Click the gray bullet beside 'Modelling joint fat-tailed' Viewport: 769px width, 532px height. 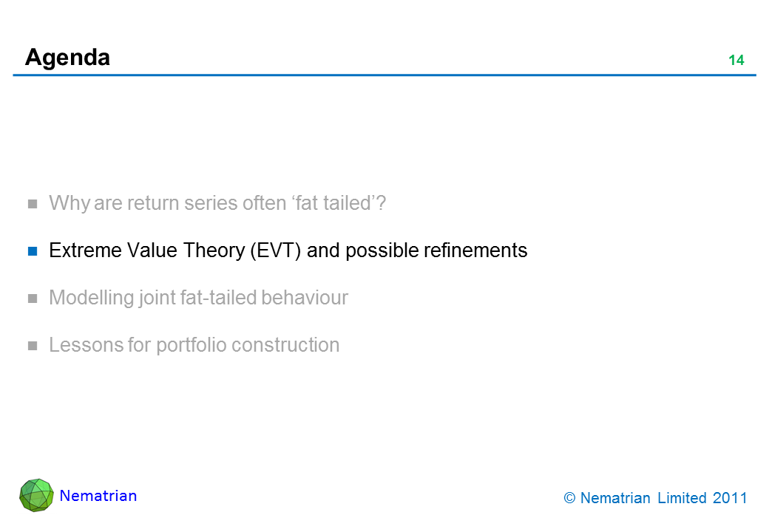pos(33,299)
